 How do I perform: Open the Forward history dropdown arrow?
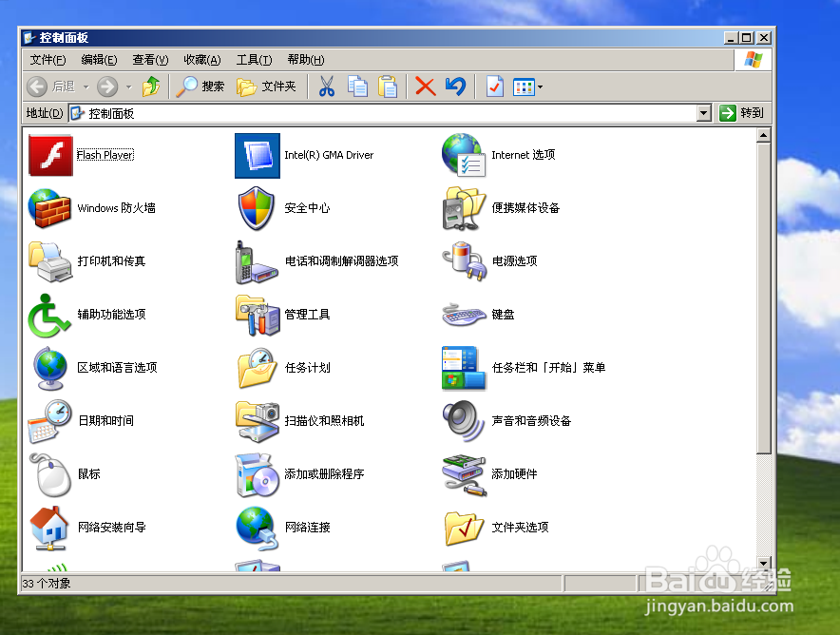tap(128, 87)
